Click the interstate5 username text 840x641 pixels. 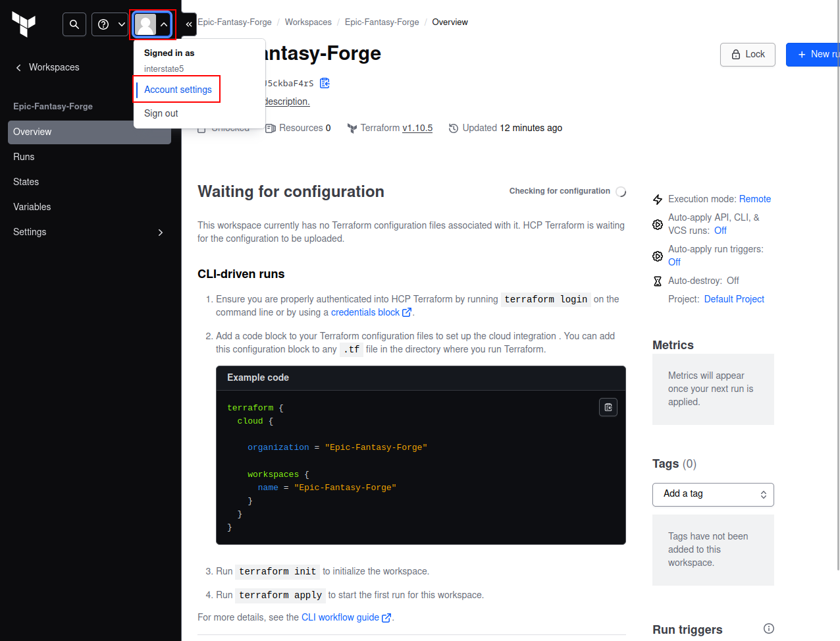coord(164,69)
